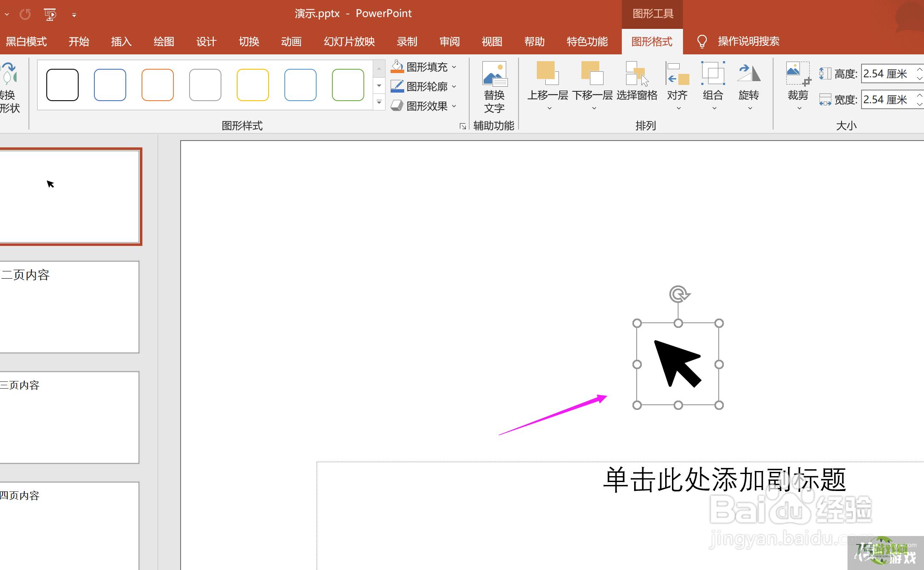924x570 pixels.
Task: Select first slide thumbnail with cursor graphic
Action: coord(70,197)
